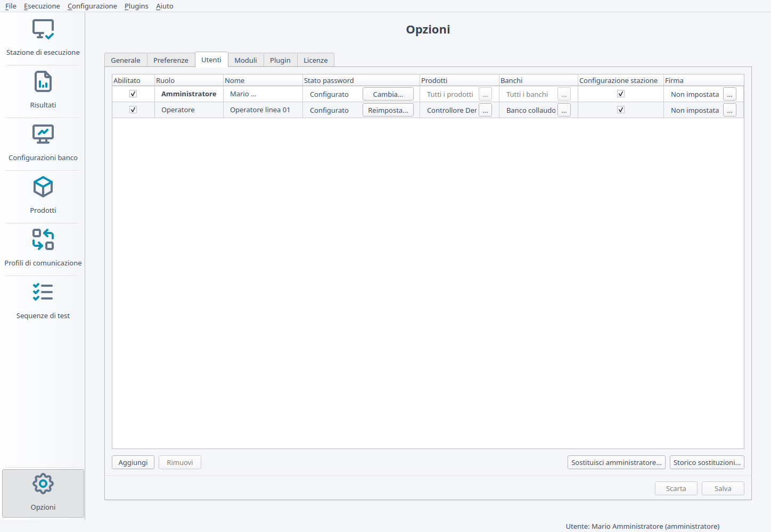Open the Profili di comunicazione icon
The height and width of the screenshot is (532, 771).
(43, 239)
